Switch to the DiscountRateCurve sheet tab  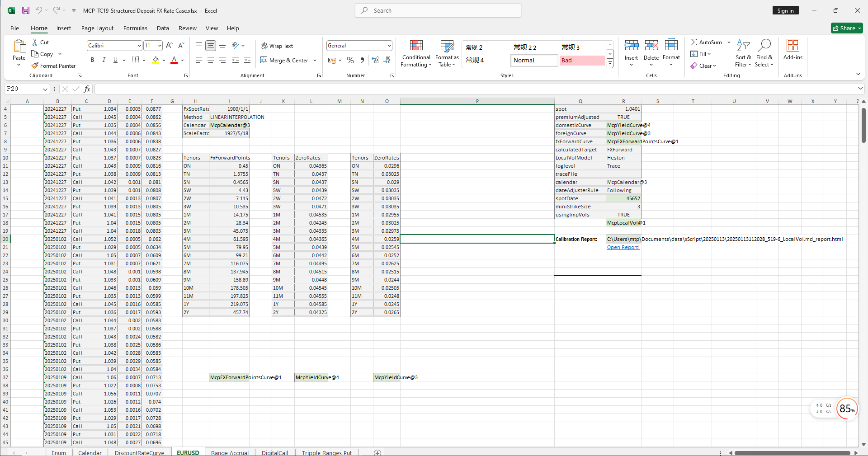(x=139, y=452)
